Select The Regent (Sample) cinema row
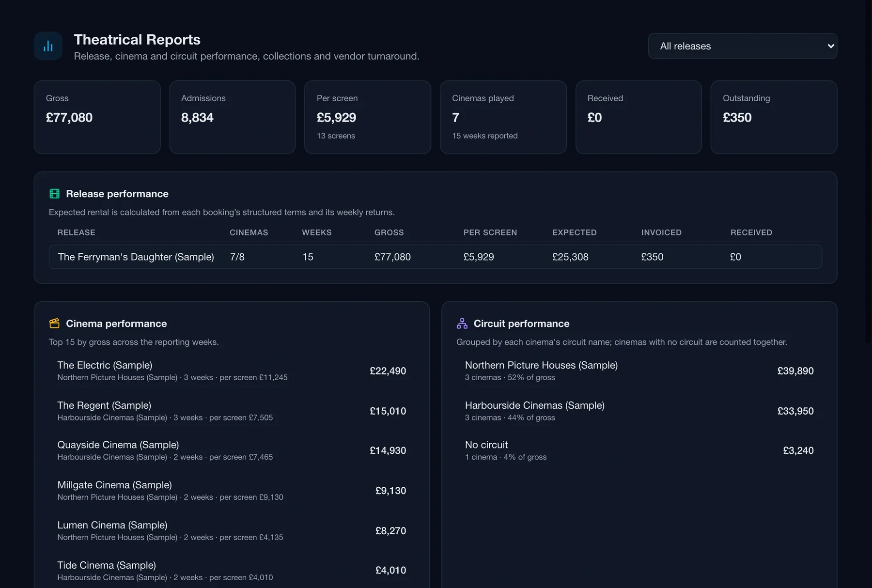 point(232,411)
